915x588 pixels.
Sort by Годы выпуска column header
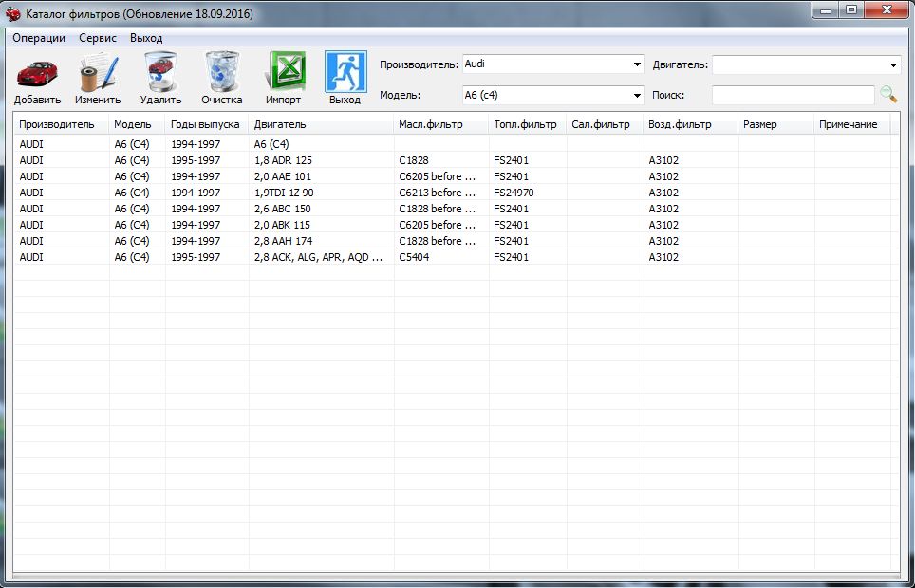(207, 124)
